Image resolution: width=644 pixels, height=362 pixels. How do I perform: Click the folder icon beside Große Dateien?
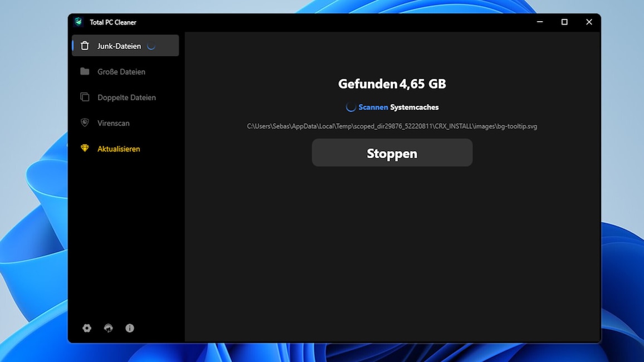[x=85, y=71]
